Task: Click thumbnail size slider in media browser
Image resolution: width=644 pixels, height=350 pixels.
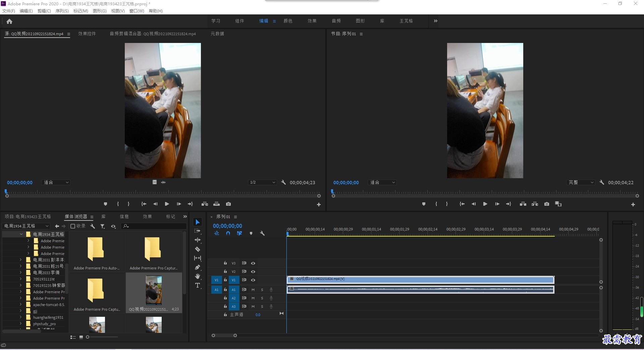Action: (88, 337)
